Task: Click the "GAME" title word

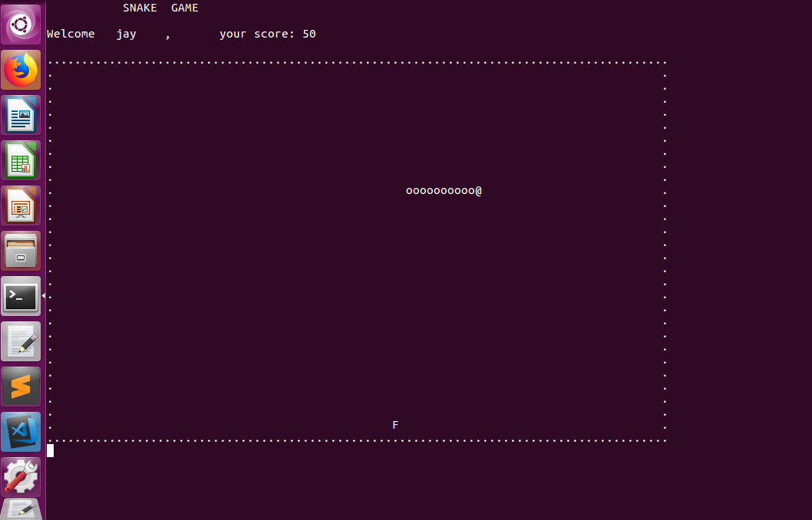Action: (185, 8)
